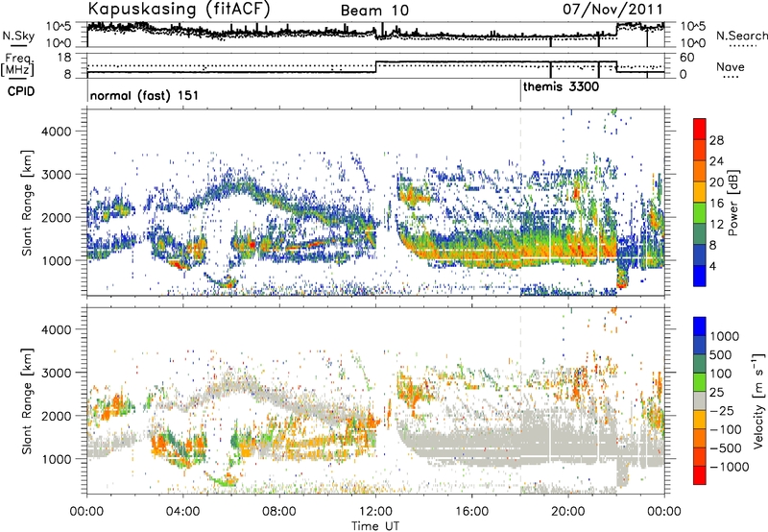Click the -25 tick on the Velocity scale
The width and height of the screenshot is (768, 532).
tap(724, 411)
